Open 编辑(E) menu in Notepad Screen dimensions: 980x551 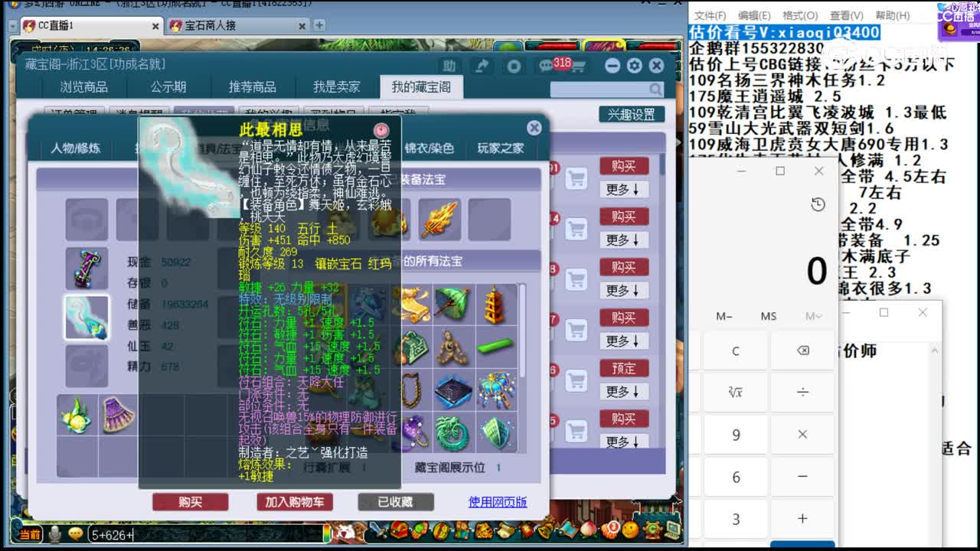[754, 15]
